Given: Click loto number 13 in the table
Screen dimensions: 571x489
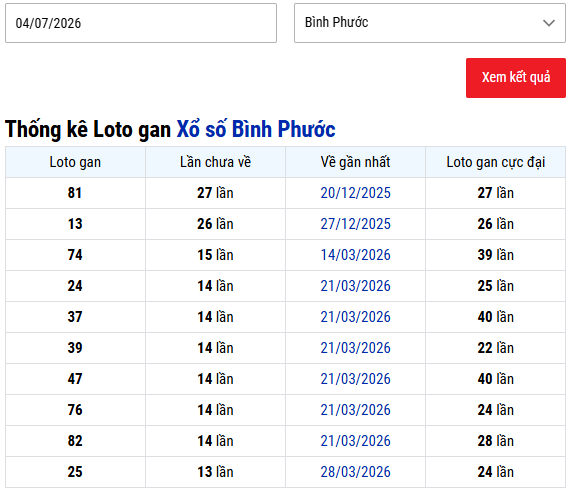Looking at the screenshot, I should click(x=75, y=224).
